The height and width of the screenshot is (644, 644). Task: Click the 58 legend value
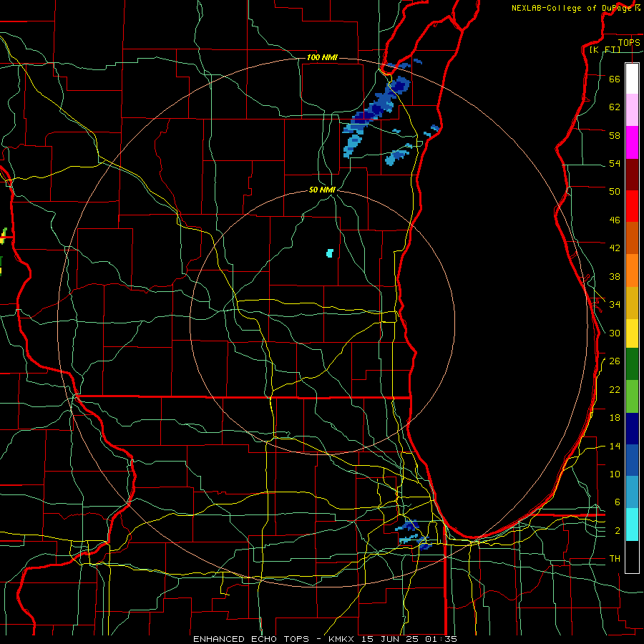tap(615, 135)
